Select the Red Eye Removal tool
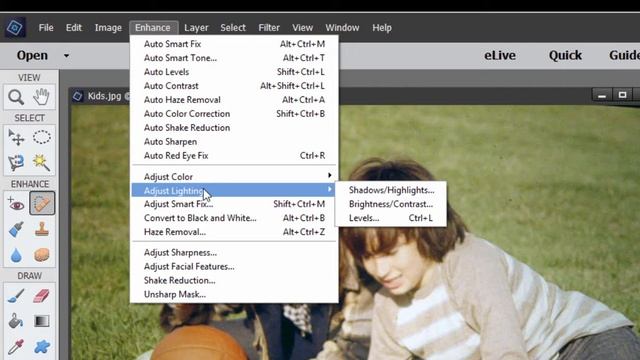Viewport: 640px width, 360px height. [16, 203]
